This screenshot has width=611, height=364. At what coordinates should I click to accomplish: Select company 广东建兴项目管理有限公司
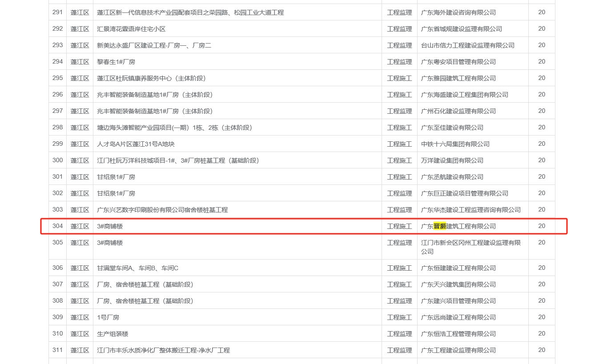tap(458, 301)
